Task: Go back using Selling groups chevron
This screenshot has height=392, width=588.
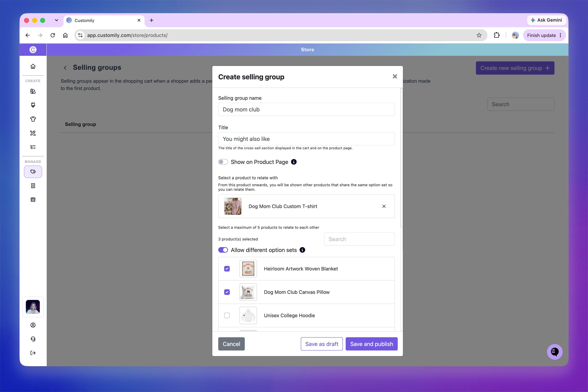Action: click(65, 68)
